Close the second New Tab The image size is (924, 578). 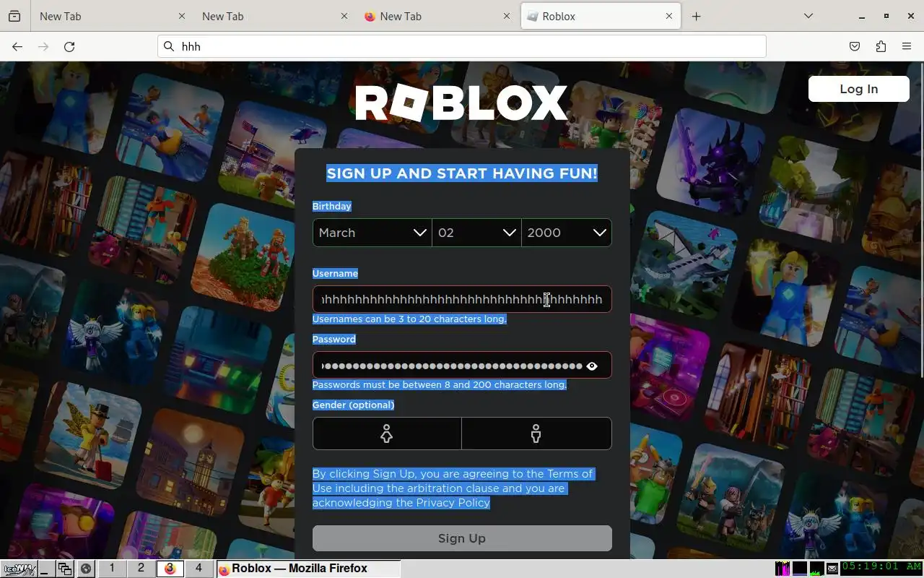344,16
